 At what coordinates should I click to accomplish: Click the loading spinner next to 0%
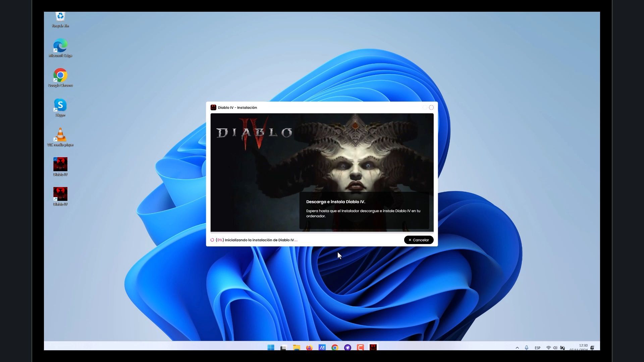[x=212, y=240]
